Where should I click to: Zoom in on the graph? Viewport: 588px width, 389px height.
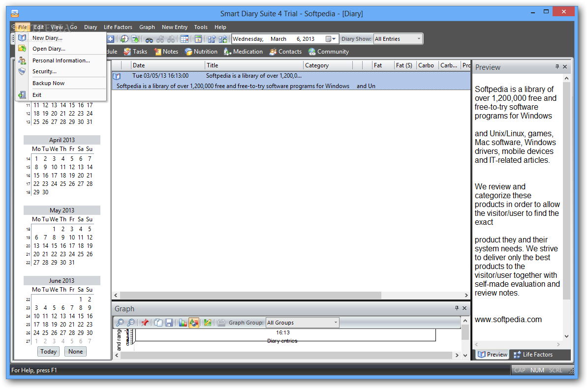click(120, 322)
